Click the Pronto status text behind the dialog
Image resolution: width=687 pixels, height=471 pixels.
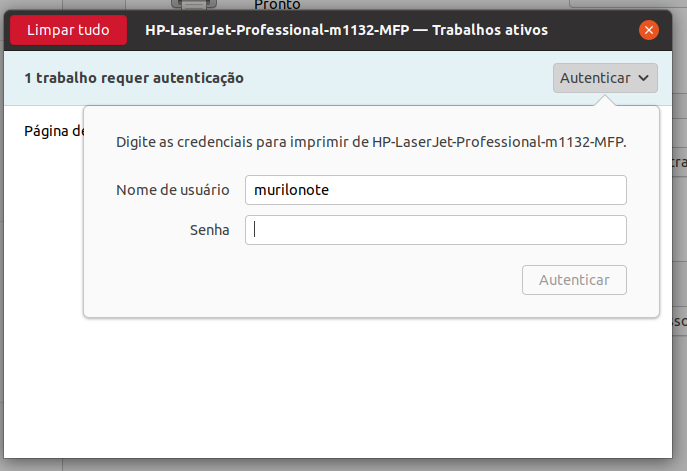click(277, 5)
